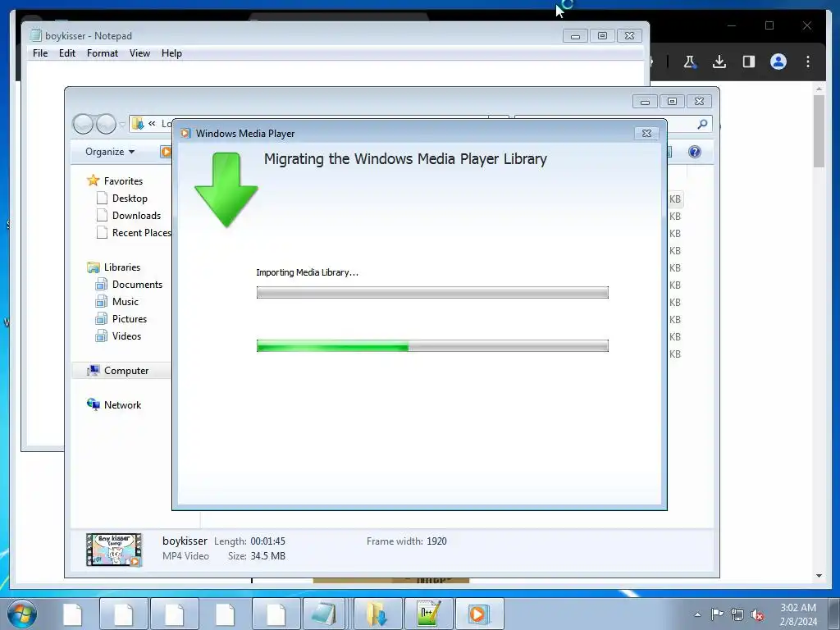Open the Notepad++ taskbar button
The height and width of the screenshot is (630, 840).
pyautogui.click(x=430, y=614)
